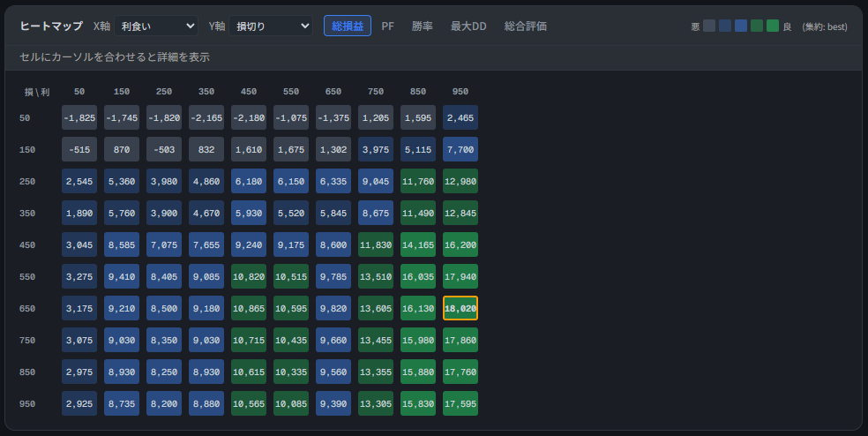Click the 13,605 heatmap cell
The width and height of the screenshot is (868, 436).
pos(375,308)
